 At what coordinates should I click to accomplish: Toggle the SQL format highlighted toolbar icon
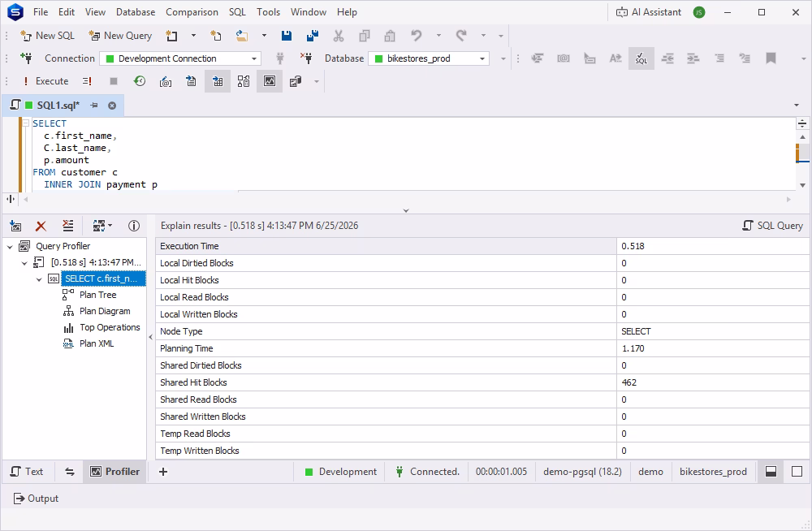pos(641,58)
